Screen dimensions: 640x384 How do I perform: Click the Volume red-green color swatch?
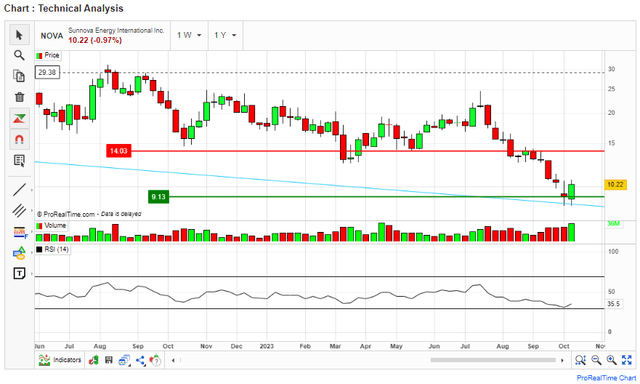pos(39,226)
